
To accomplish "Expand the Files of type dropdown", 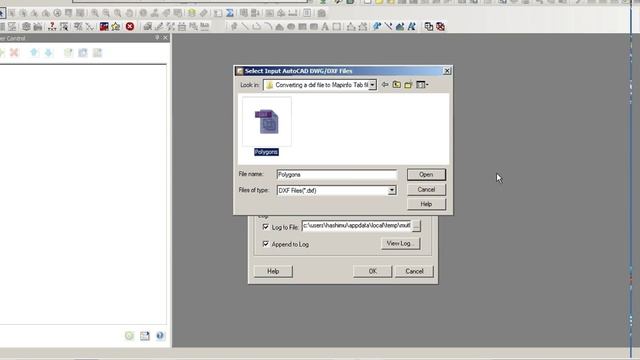I will click(391, 190).
